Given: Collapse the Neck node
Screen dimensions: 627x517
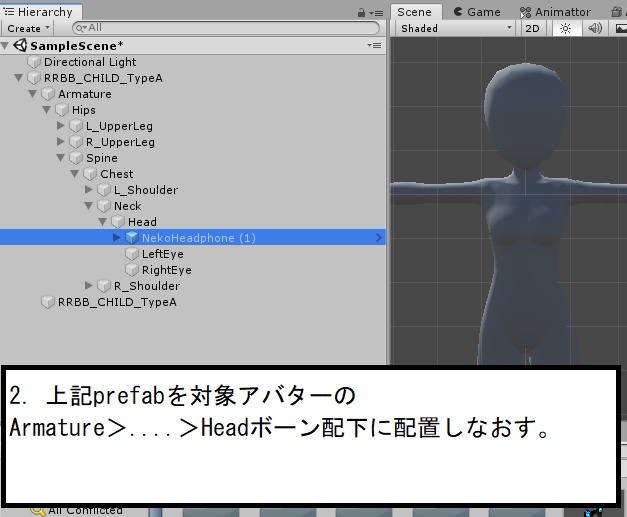Looking at the screenshot, I should click(89, 206).
